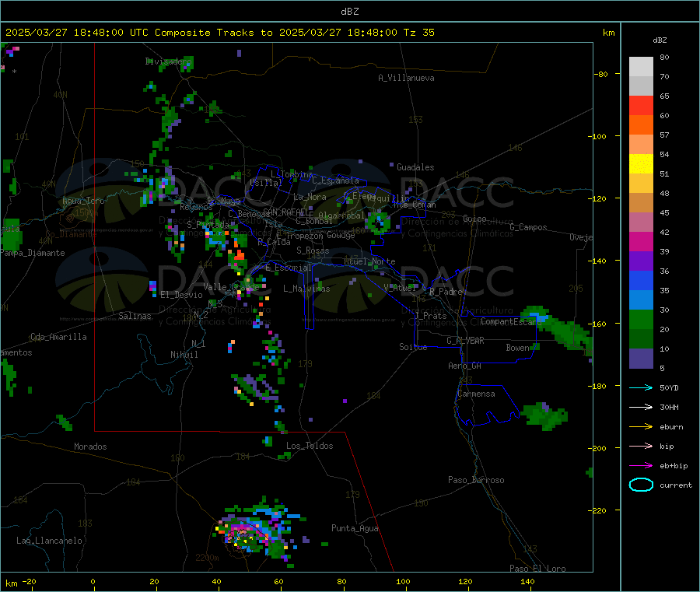The width and height of the screenshot is (700, 592).
Task: Click the 'Punta_Agua' map label
Action: coord(355,529)
